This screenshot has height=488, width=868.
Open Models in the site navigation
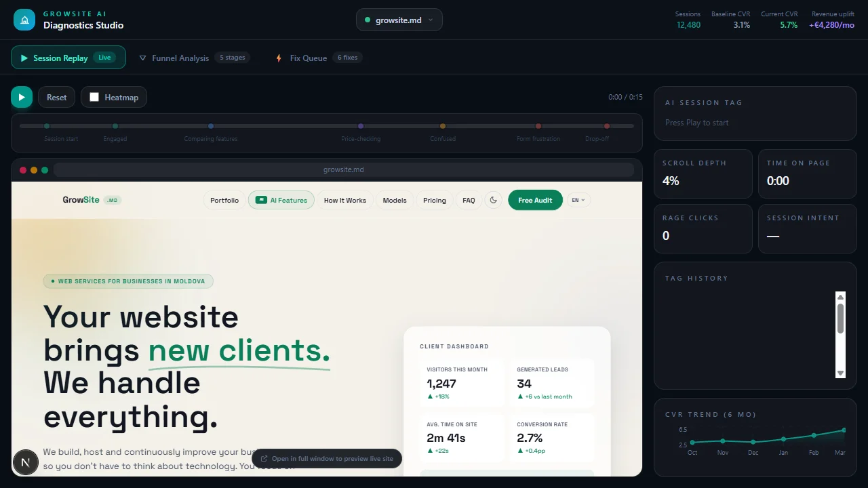tap(395, 200)
